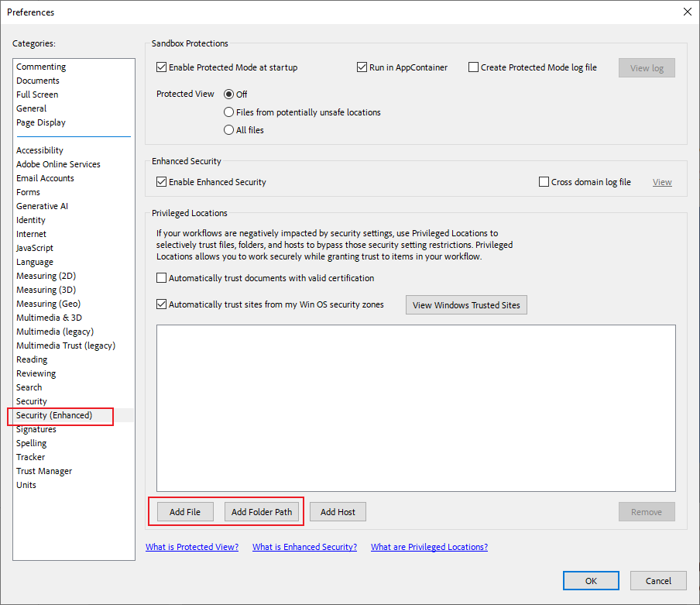Screen dimensions: 700x605
Task: Select the Signatures category
Action: coord(36,428)
